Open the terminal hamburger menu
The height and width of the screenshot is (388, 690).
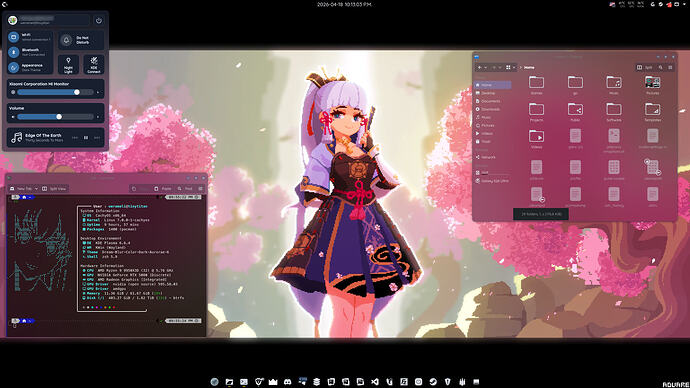tap(201, 189)
